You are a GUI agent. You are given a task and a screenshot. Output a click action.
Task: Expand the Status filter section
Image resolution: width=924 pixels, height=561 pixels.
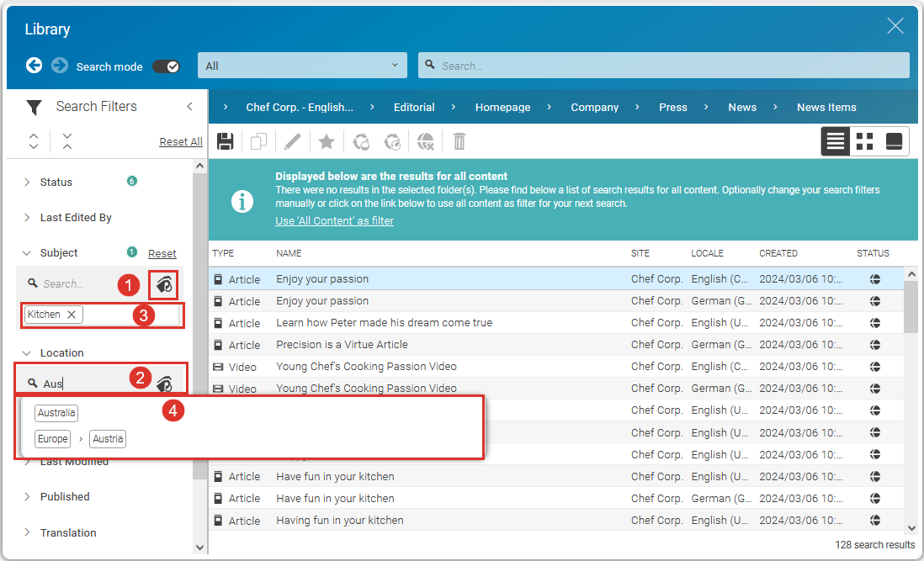(56, 183)
